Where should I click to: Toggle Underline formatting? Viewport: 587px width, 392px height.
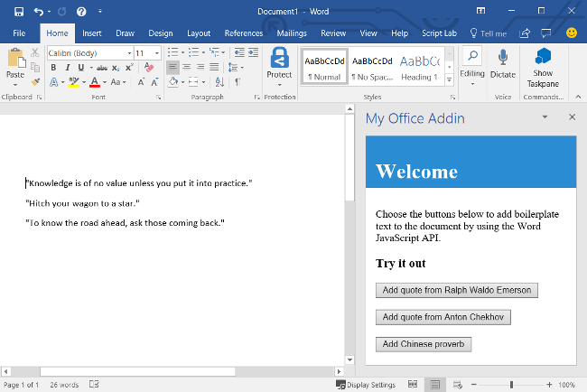coord(81,68)
